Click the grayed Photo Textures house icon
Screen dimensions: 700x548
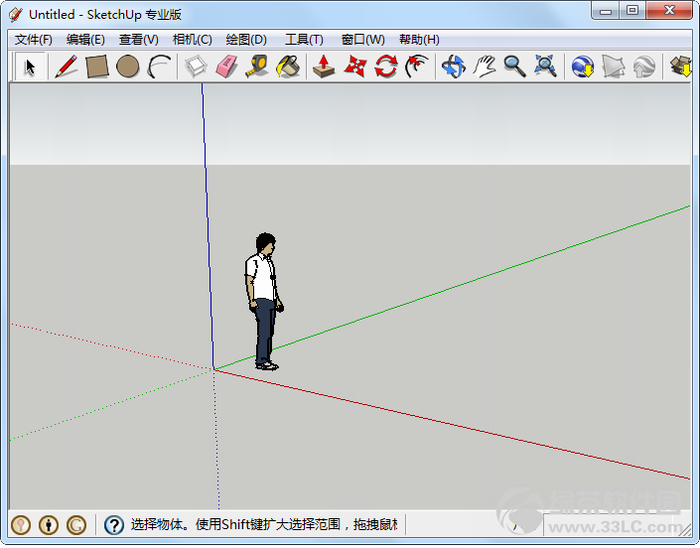[x=644, y=66]
